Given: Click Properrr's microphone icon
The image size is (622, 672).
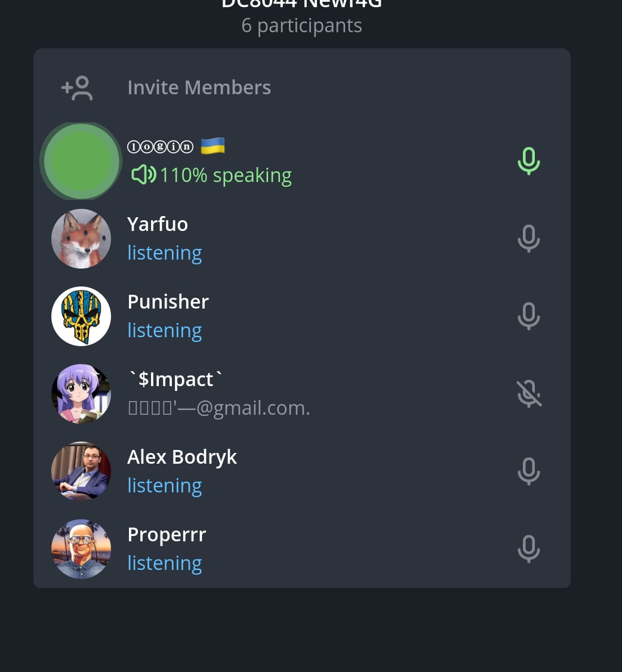Looking at the screenshot, I should 528,549.
